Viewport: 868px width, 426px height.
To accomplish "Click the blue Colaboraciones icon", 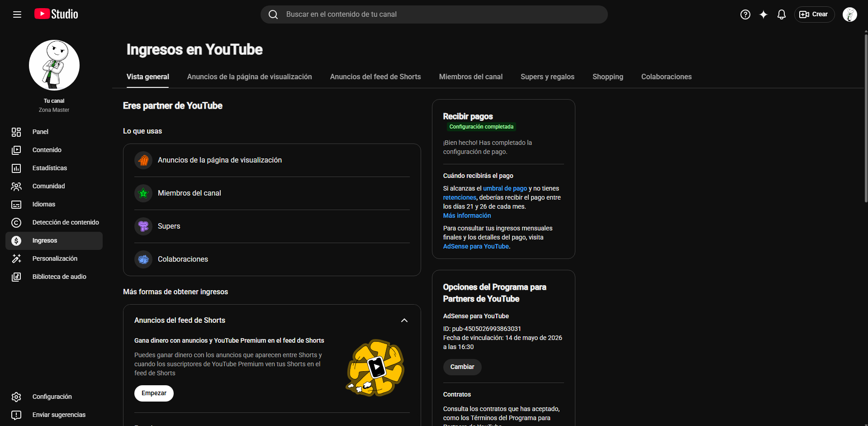I will click(143, 259).
